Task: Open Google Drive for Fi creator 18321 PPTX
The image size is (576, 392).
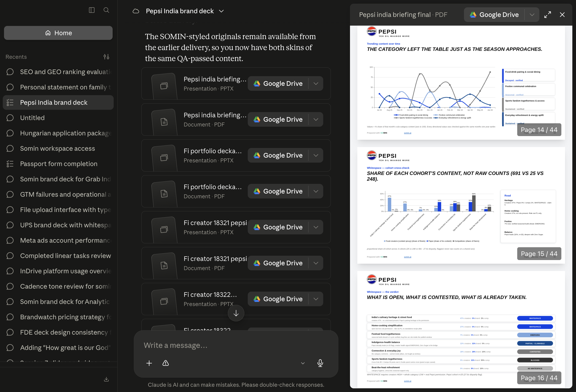Action: click(278, 227)
